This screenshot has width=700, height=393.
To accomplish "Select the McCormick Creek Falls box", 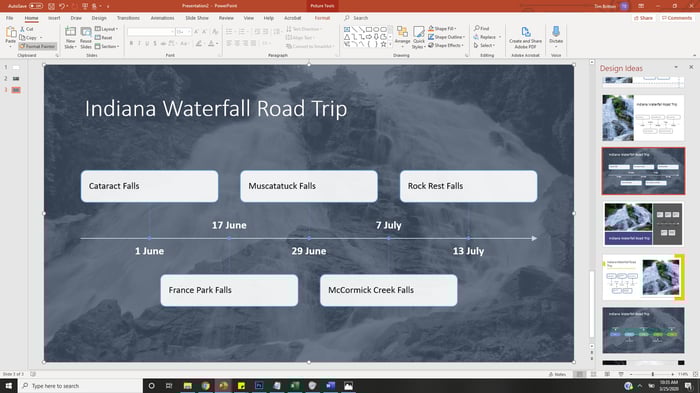I will pyautogui.click(x=388, y=290).
